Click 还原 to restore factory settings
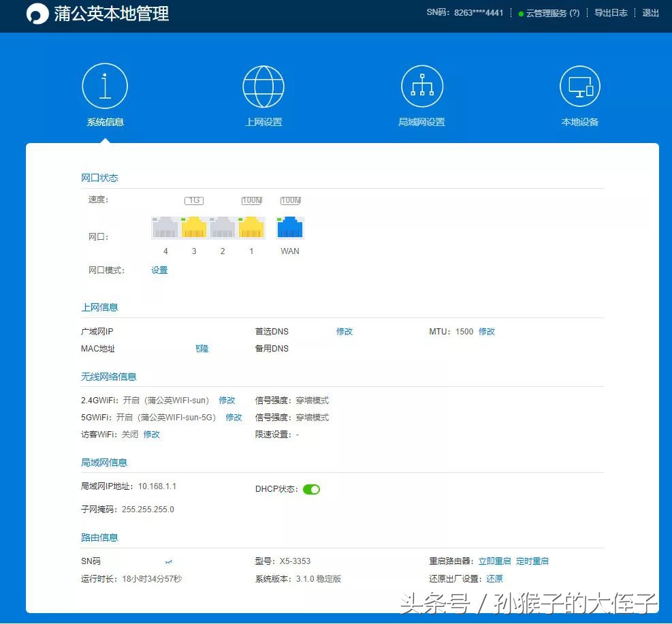 point(494,578)
